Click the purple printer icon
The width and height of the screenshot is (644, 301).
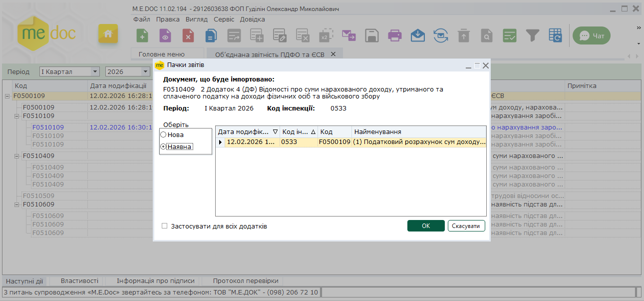[395, 35]
